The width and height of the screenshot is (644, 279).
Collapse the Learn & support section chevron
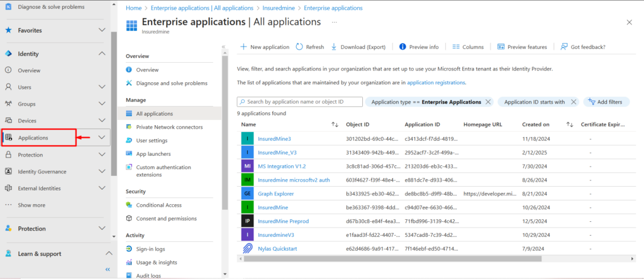109,254
